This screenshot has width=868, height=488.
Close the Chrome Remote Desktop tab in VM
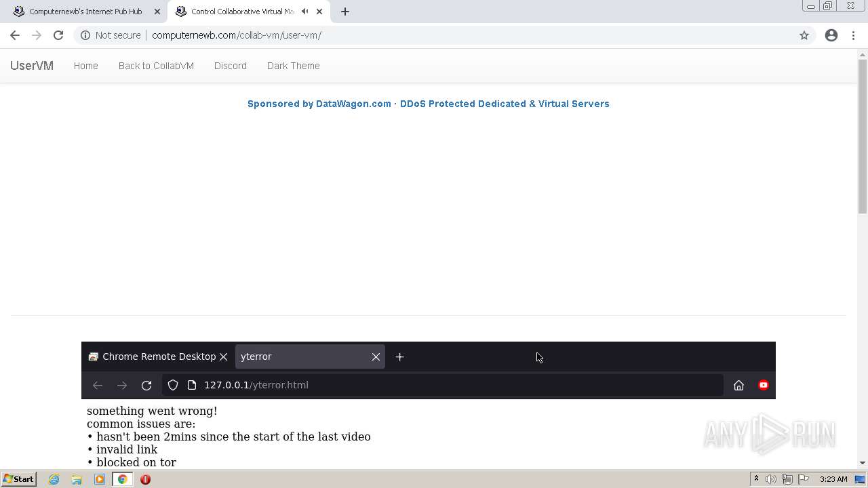223,357
